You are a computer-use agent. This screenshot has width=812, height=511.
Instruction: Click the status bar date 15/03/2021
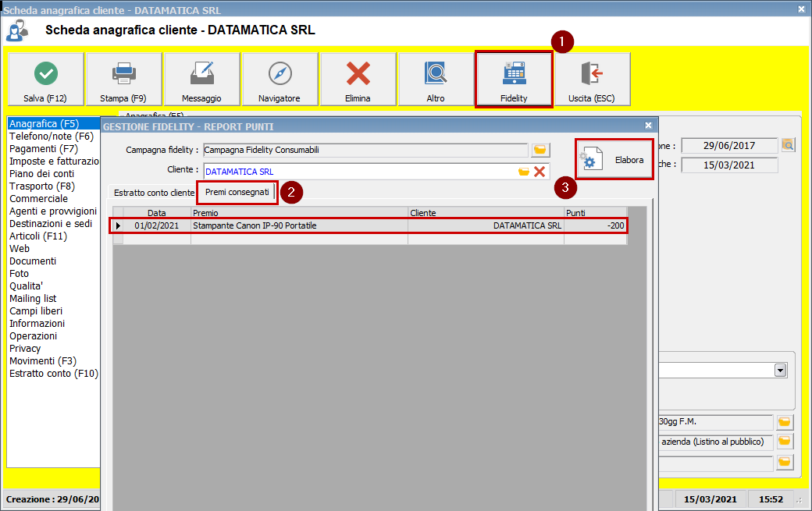(x=710, y=499)
